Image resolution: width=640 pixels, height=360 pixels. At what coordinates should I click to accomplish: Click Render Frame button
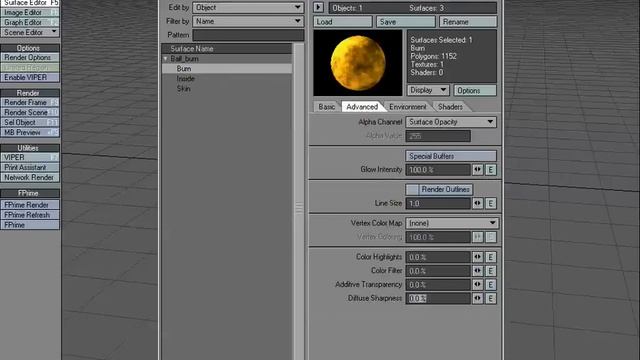pos(30,102)
